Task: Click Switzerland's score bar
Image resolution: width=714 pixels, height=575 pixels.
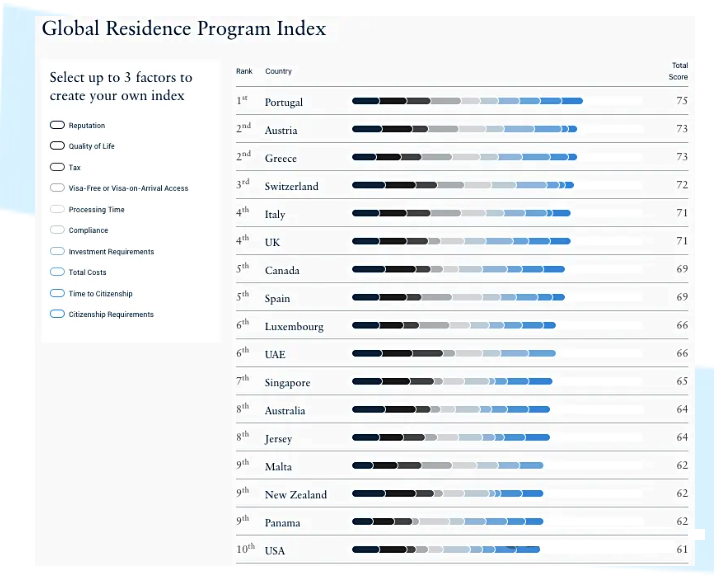Action: [463, 185]
